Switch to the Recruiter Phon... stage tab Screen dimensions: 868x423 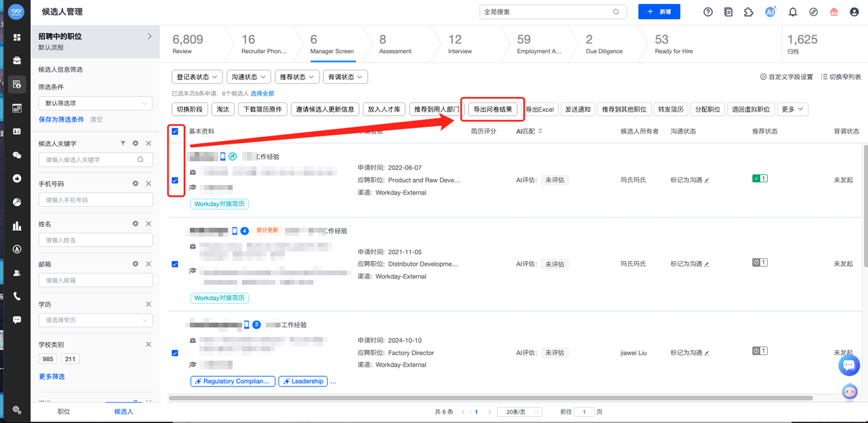click(264, 44)
